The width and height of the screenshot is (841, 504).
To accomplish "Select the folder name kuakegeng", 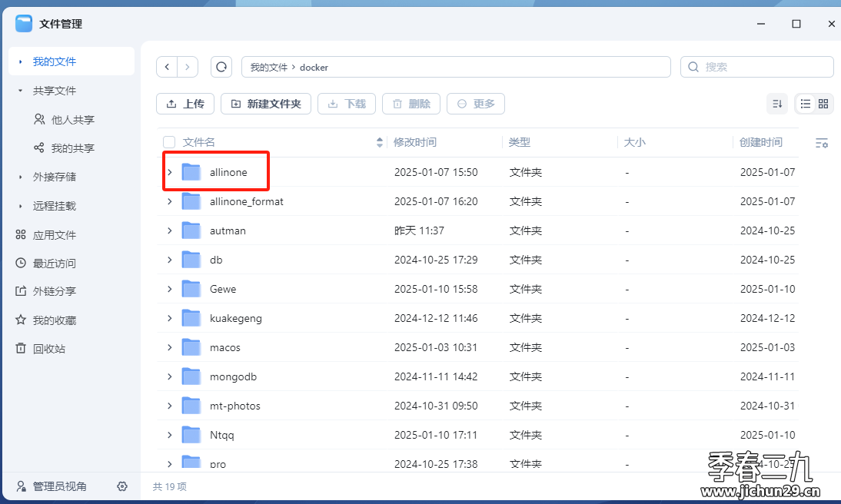I will [235, 319].
